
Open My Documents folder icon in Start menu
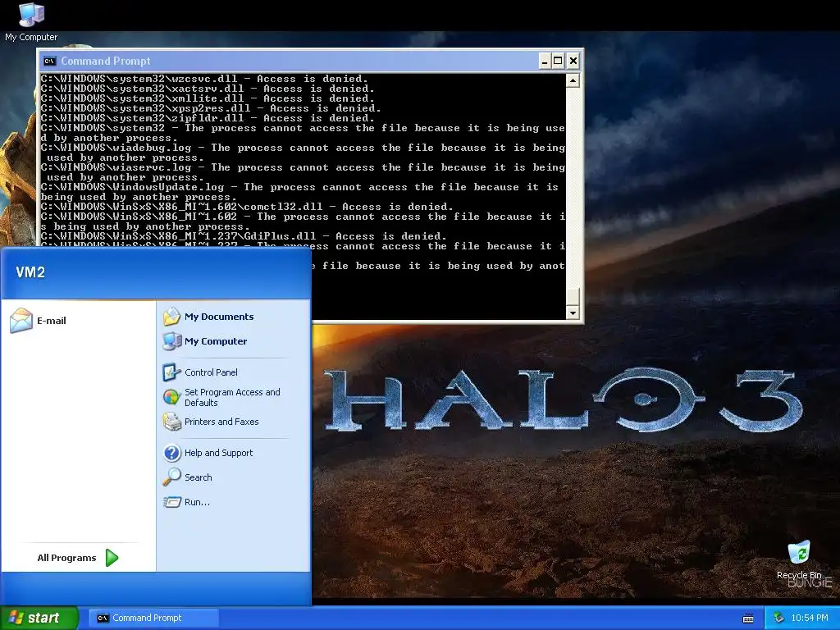point(172,317)
